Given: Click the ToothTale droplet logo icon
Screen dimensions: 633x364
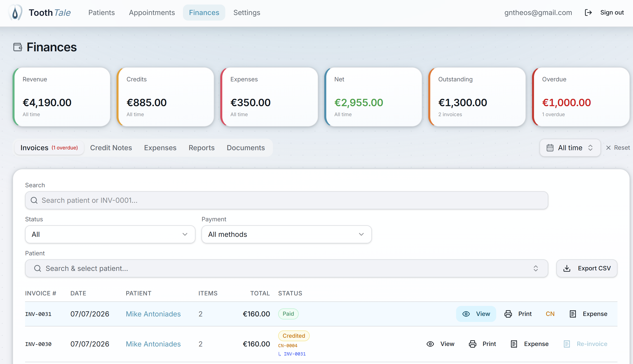Looking at the screenshot, I should pyautogui.click(x=15, y=13).
